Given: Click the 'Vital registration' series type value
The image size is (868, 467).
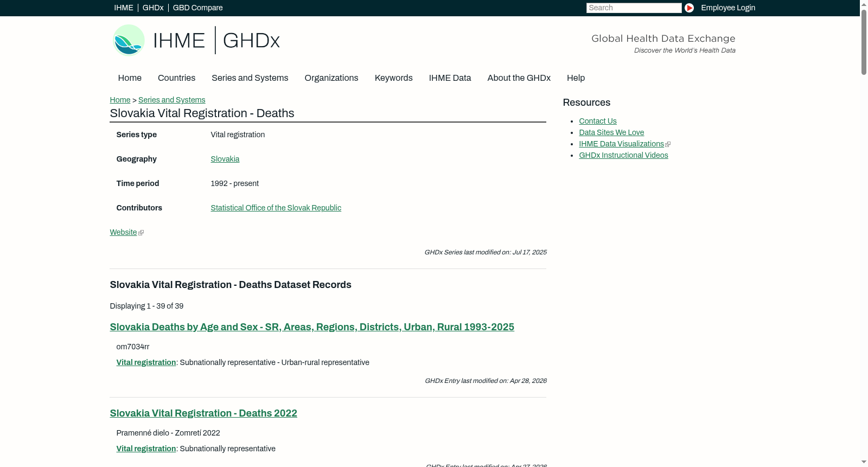Looking at the screenshot, I should [x=238, y=135].
